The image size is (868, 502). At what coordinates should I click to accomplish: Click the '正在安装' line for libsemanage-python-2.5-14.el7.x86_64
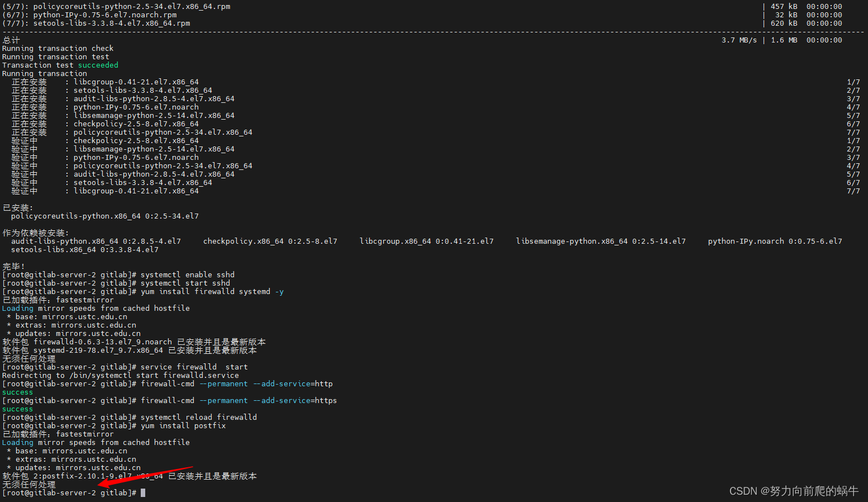[x=123, y=116]
